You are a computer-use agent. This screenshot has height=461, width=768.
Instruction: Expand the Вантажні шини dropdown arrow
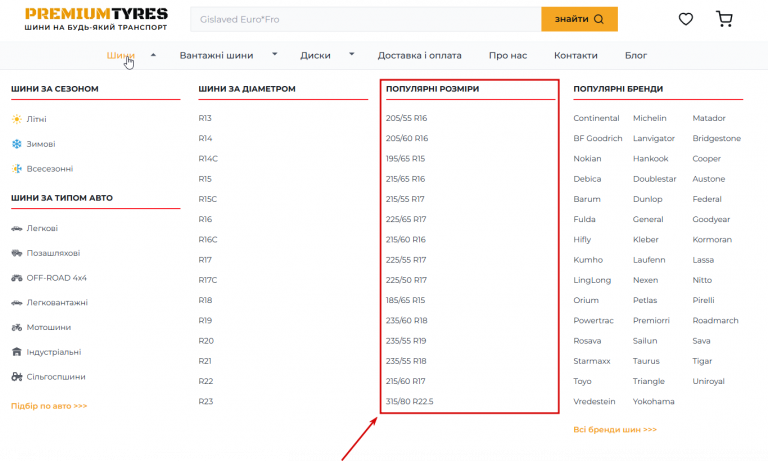[x=275, y=54]
